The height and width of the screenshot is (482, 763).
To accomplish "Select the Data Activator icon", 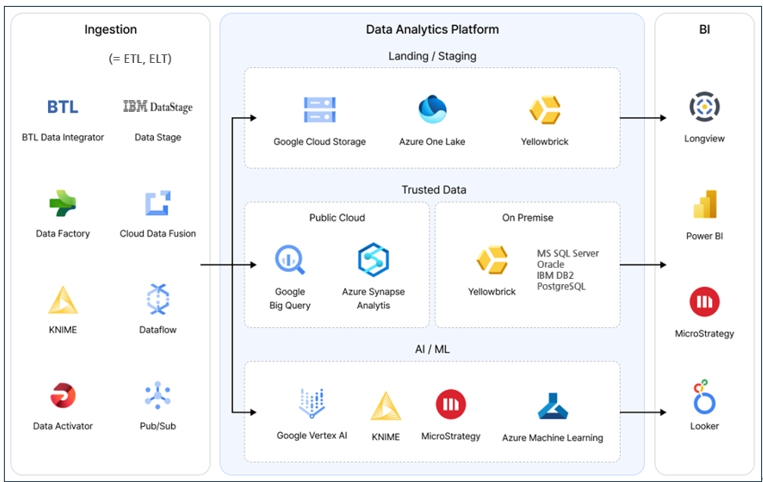I will [63, 395].
